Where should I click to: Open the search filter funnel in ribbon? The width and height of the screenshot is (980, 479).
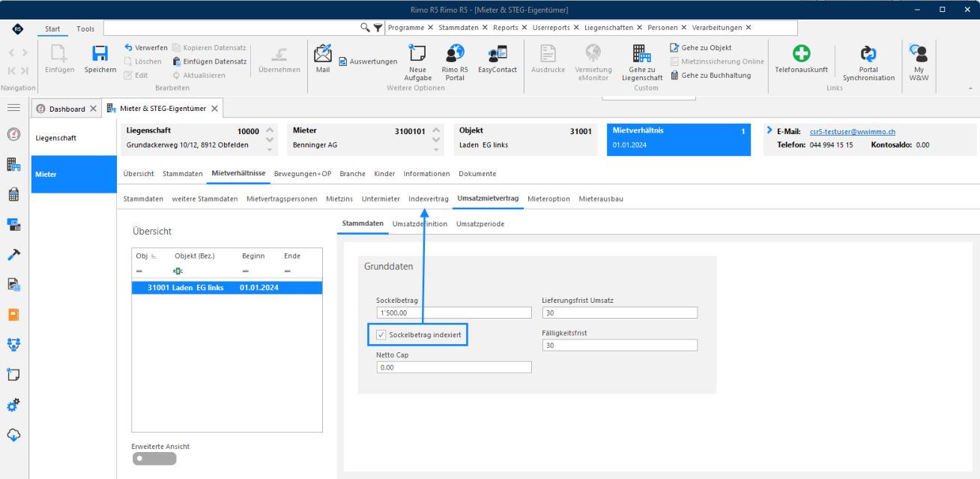(x=378, y=28)
